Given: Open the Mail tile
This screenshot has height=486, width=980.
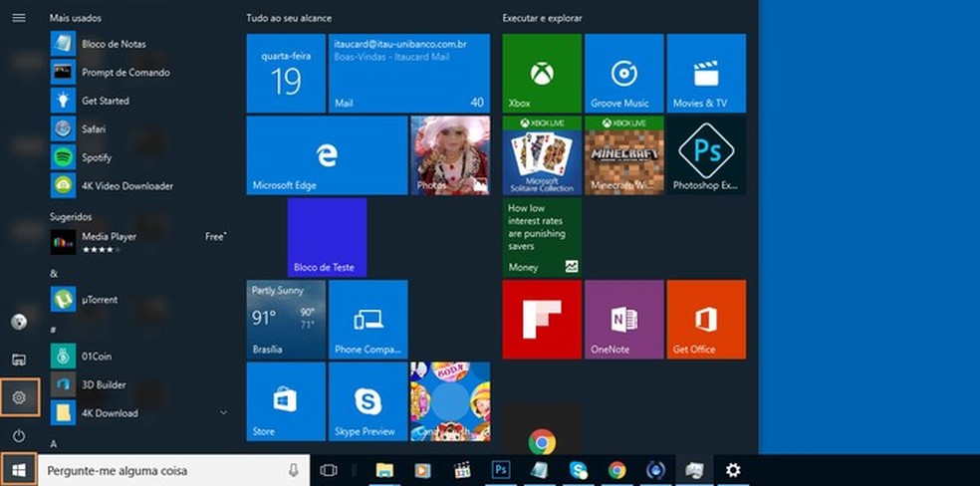Looking at the screenshot, I should coord(409,73).
